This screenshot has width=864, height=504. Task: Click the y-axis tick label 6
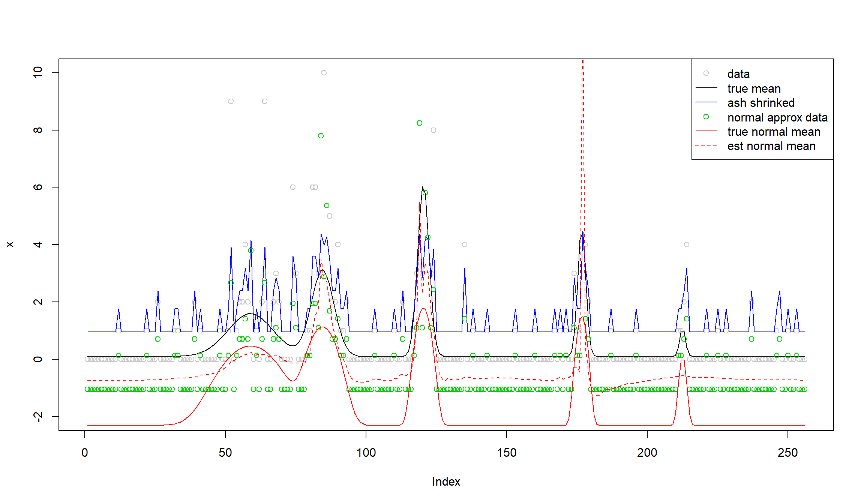(x=38, y=187)
